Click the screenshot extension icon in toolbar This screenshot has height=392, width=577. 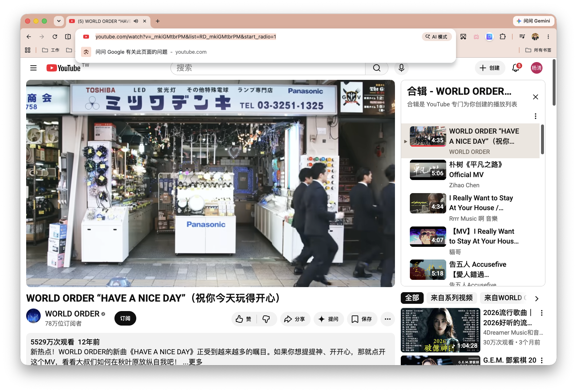[x=463, y=37]
